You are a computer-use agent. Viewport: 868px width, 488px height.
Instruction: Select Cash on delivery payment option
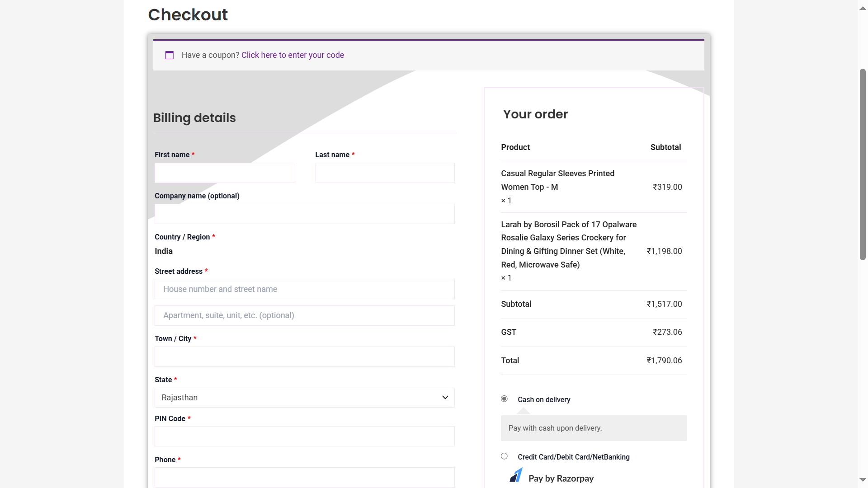504,399
